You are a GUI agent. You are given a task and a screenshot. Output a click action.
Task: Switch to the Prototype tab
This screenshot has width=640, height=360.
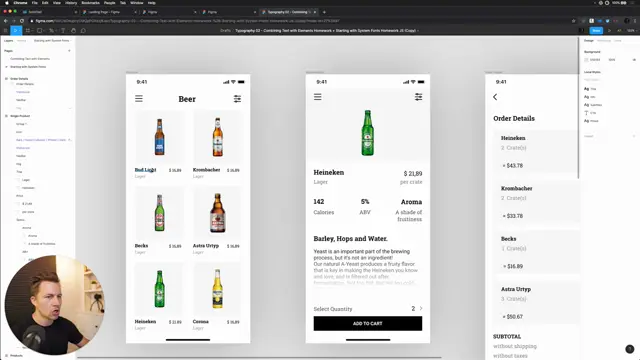tap(604, 40)
